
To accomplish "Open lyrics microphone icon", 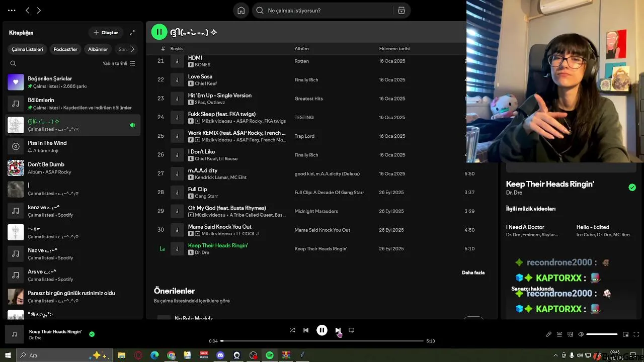I will (x=548, y=334).
